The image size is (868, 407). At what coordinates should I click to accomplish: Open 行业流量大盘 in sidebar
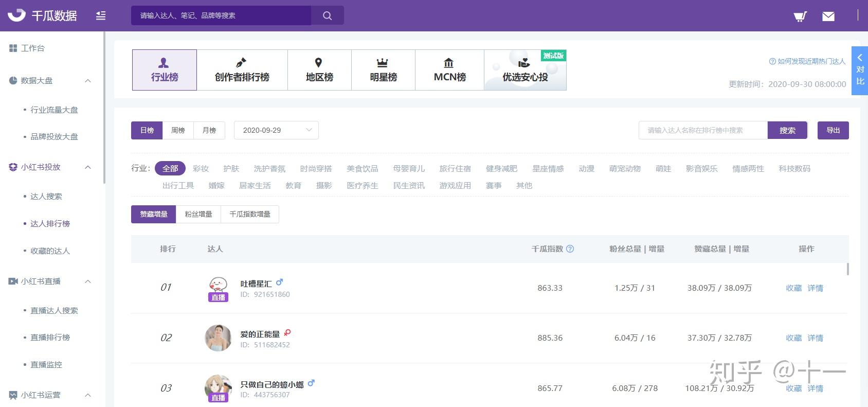(x=54, y=110)
